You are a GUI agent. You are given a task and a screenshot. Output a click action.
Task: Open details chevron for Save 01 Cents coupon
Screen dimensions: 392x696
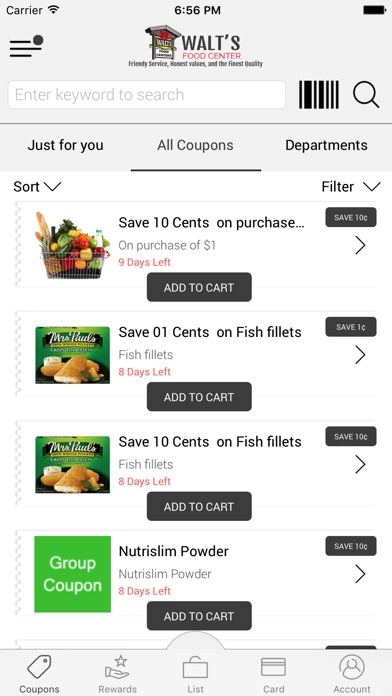click(x=360, y=355)
